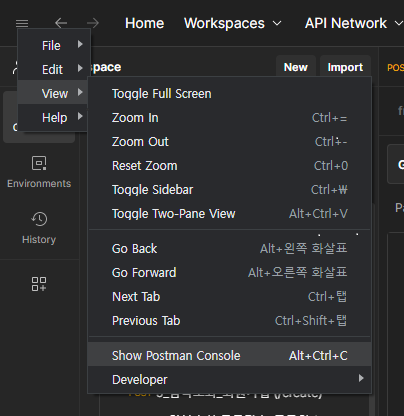The width and height of the screenshot is (404, 416).
Task: Open the Edit submenu
Action: point(54,69)
